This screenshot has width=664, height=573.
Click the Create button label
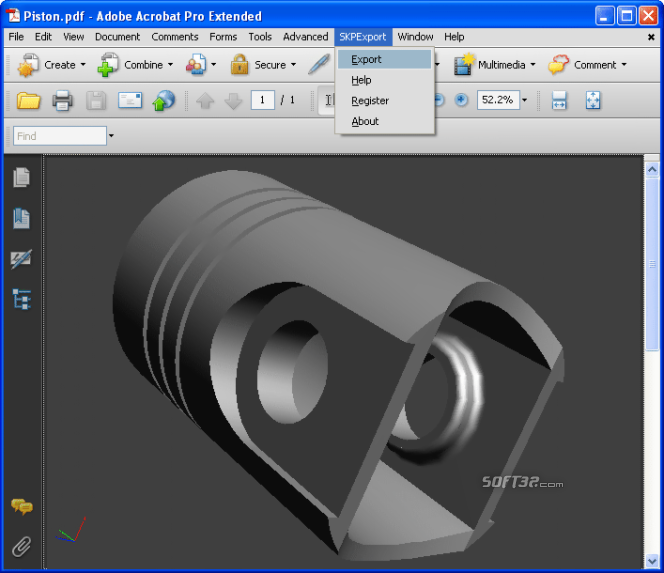point(60,65)
